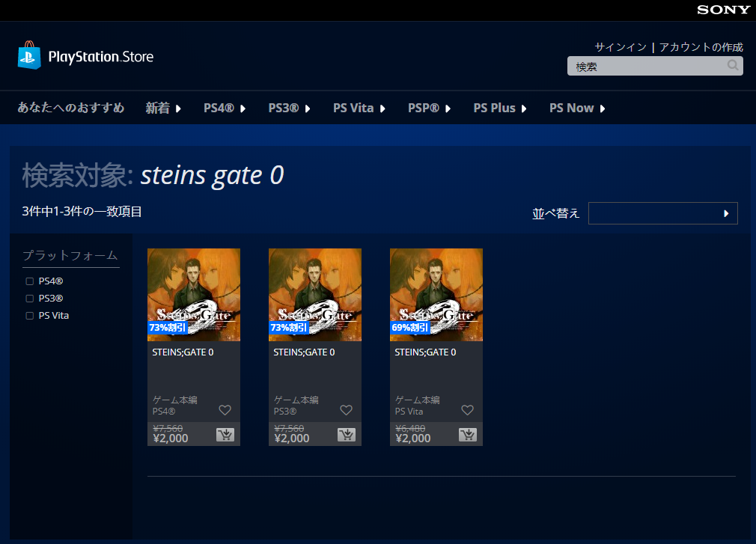Expand the 新着 menu
Screen dimensions: 756x544
coord(163,108)
